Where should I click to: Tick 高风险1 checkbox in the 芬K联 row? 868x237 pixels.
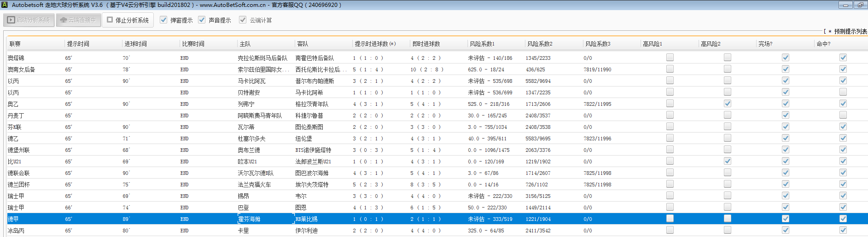pyautogui.click(x=670, y=127)
